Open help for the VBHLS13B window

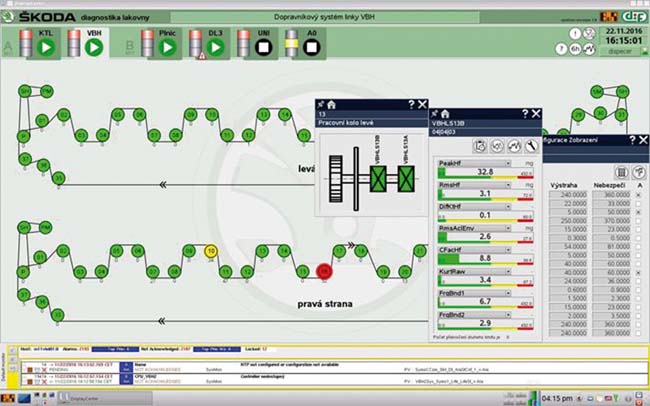525,114
